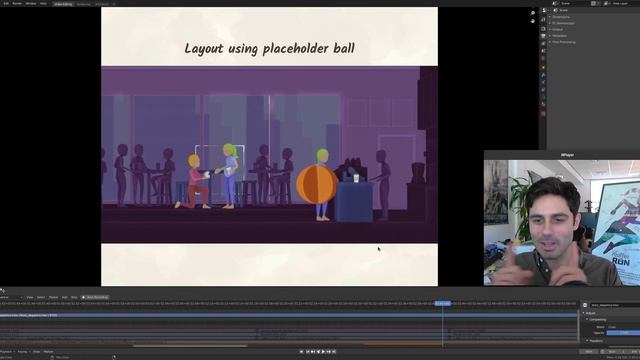The image size is (640, 360).
Task: Toggle auto keying record button
Action: coord(301,351)
